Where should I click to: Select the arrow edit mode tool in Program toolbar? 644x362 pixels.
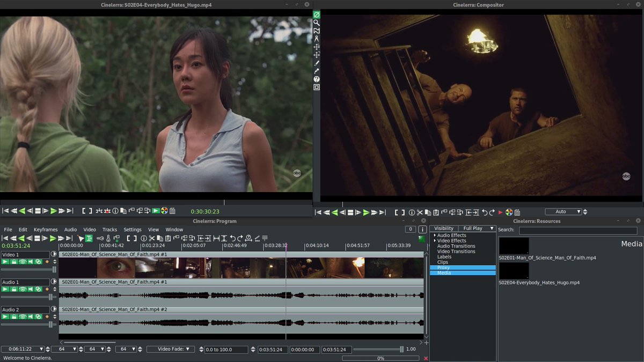coord(80,238)
